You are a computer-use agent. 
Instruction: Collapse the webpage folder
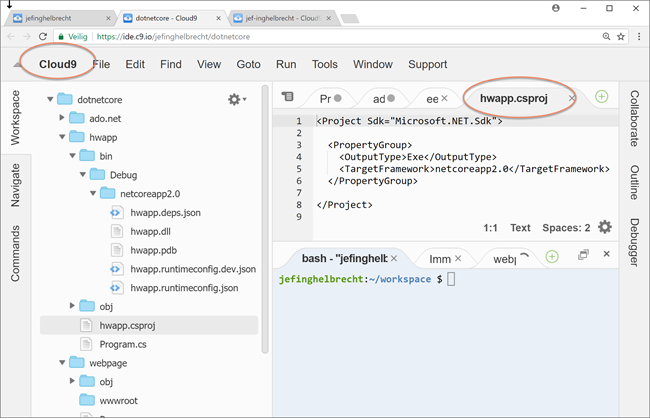(x=62, y=363)
